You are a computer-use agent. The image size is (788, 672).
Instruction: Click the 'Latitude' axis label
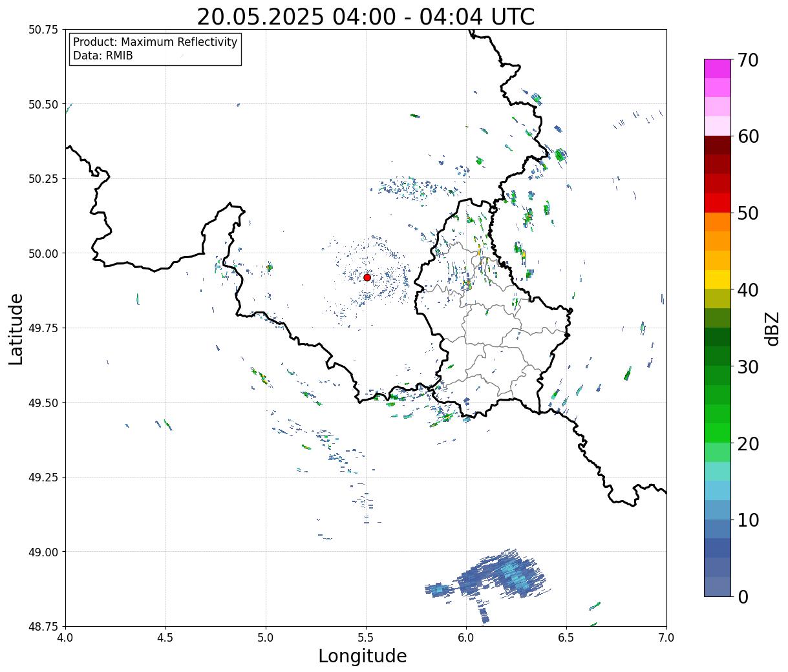16,328
